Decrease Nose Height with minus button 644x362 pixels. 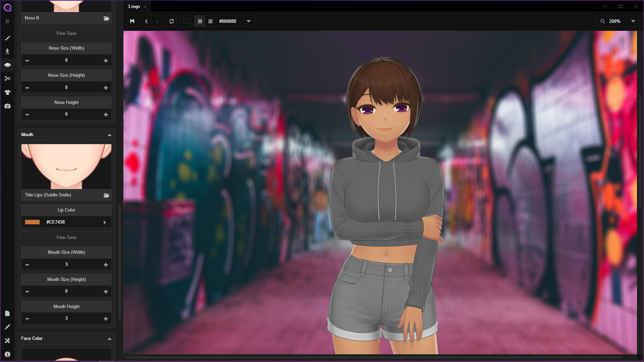27,115
